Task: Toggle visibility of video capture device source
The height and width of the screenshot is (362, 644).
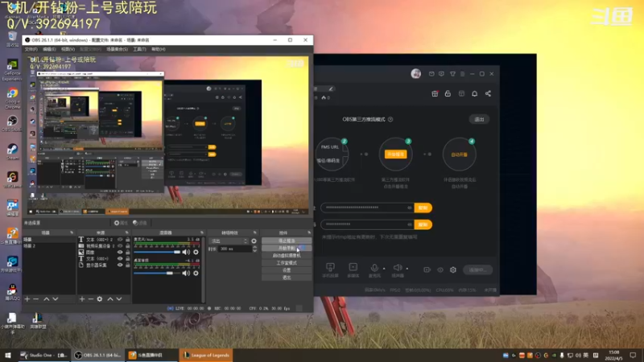Action: tap(120, 246)
